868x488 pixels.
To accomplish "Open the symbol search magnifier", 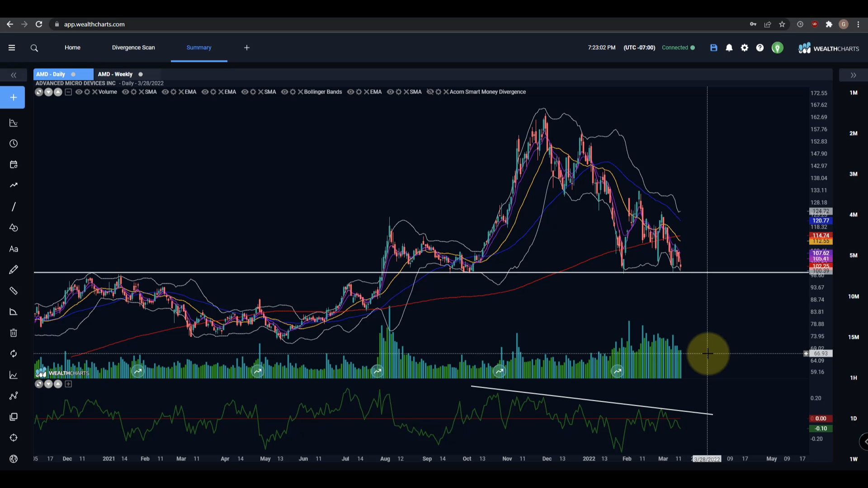I will [34, 48].
